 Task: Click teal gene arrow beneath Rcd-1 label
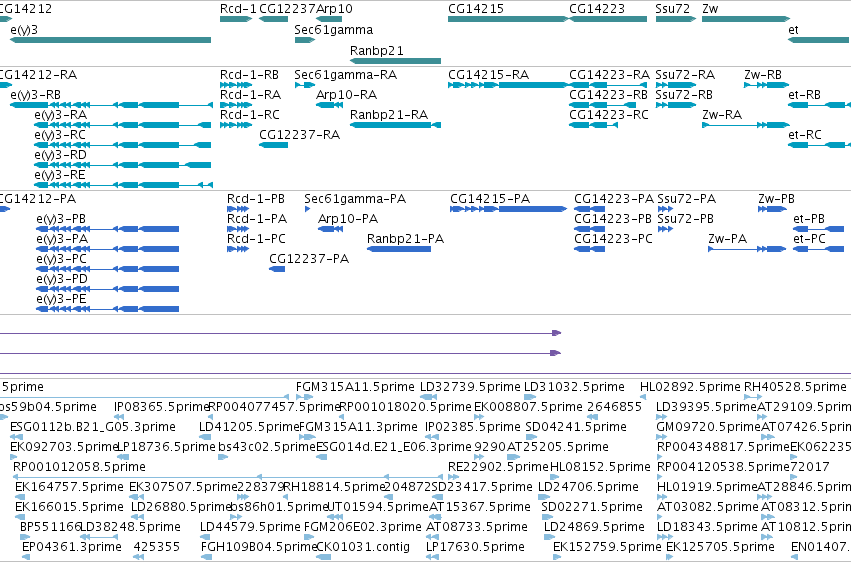pyautogui.click(x=236, y=19)
